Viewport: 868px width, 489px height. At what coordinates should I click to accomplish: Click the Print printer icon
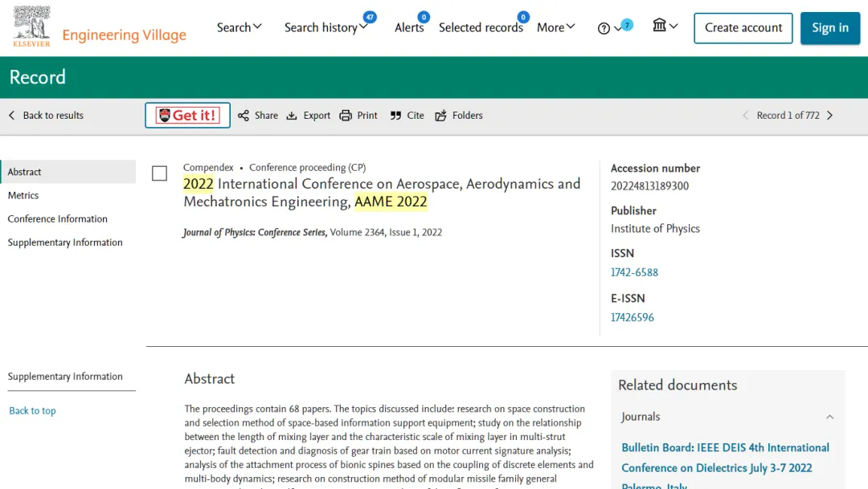pyautogui.click(x=346, y=115)
